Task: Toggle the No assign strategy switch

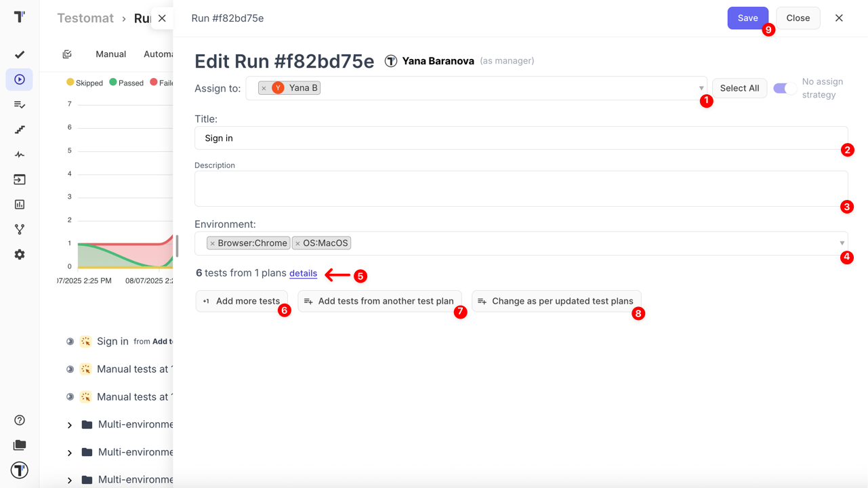Action: pyautogui.click(x=784, y=88)
